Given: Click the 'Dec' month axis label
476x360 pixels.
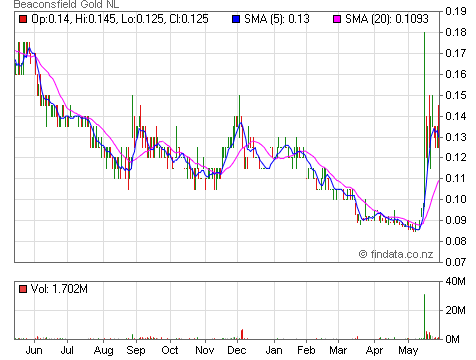Looking at the screenshot, I should click(237, 350).
